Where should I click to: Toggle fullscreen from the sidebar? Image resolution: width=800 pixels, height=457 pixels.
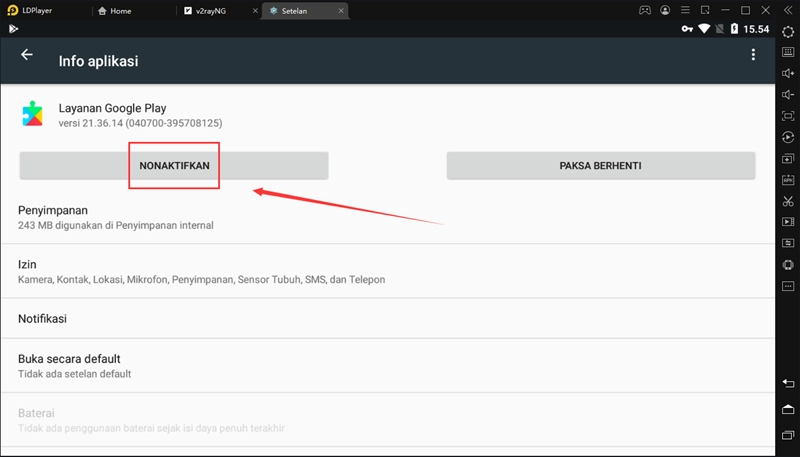click(x=788, y=116)
